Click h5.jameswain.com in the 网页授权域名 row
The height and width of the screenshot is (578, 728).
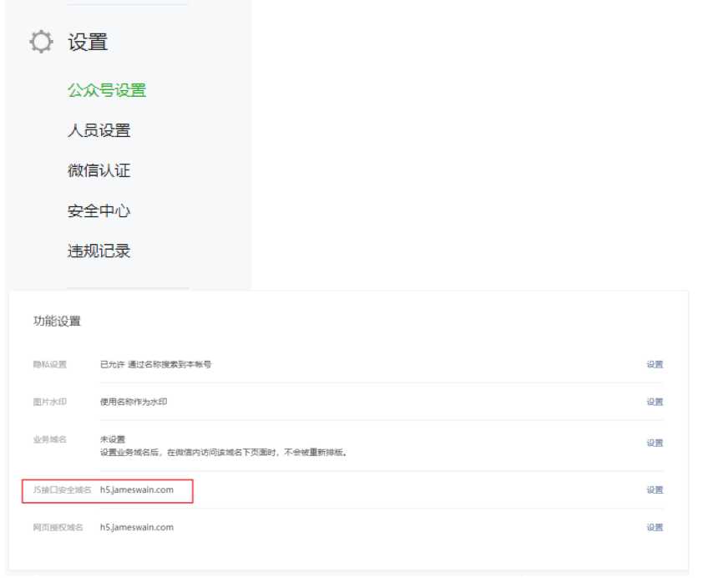coord(137,527)
